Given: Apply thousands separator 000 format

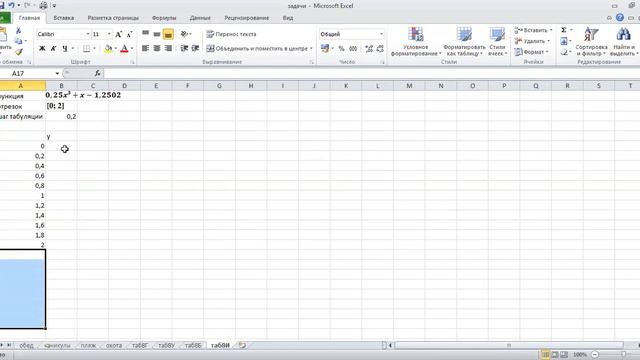Looking at the screenshot, I should click(x=353, y=49).
